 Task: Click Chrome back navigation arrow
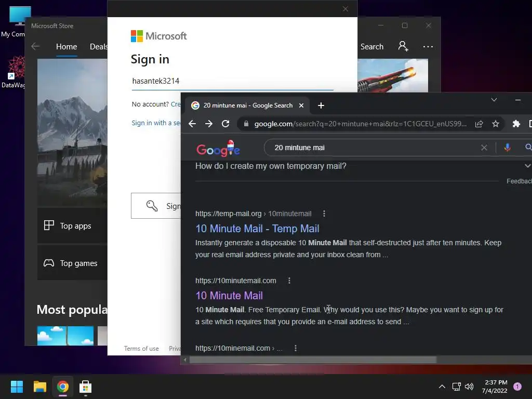(x=192, y=124)
